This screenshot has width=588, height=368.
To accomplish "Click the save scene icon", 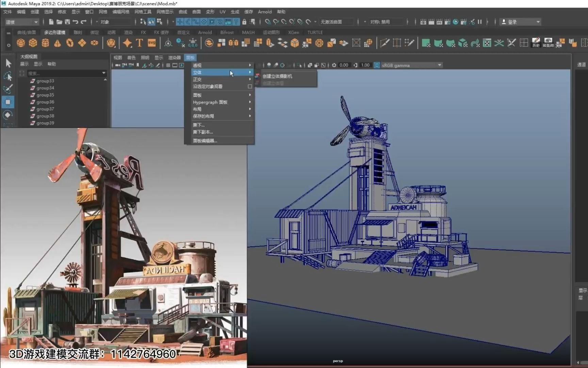I will coord(67,22).
